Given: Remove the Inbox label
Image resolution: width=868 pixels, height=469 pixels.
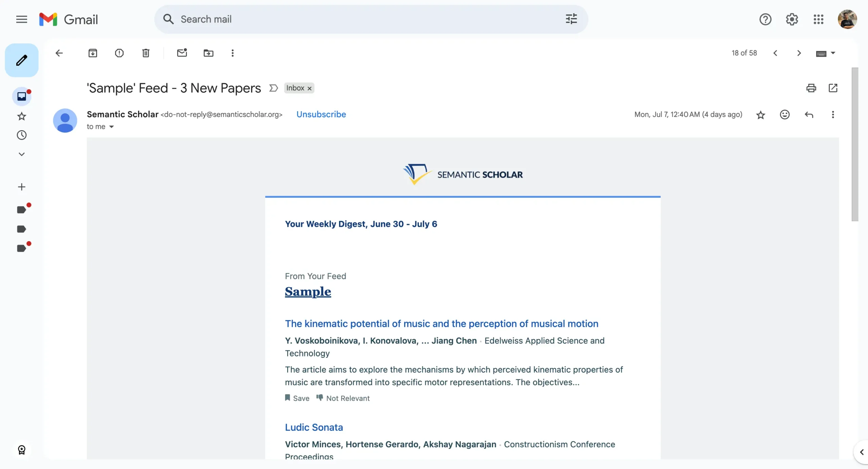Looking at the screenshot, I should coord(309,89).
